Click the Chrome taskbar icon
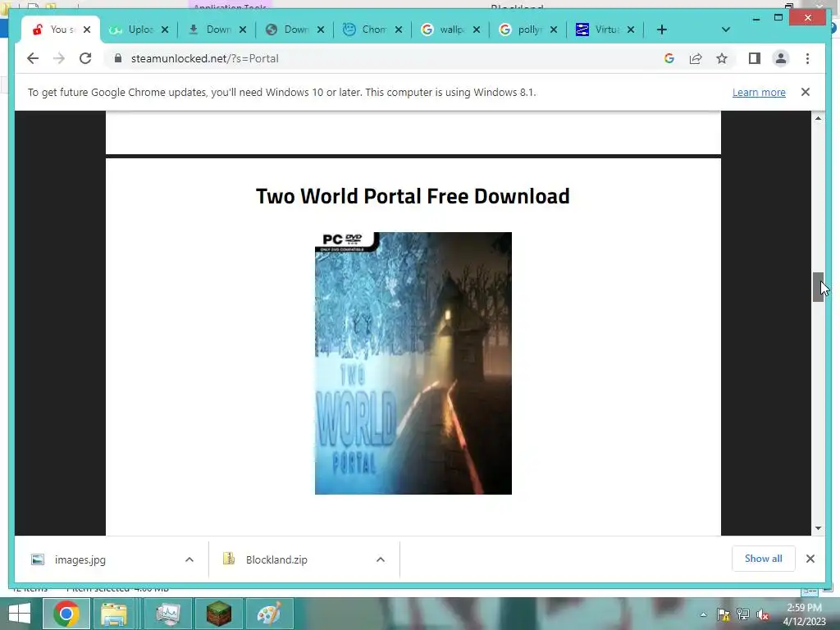 (x=66, y=614)
